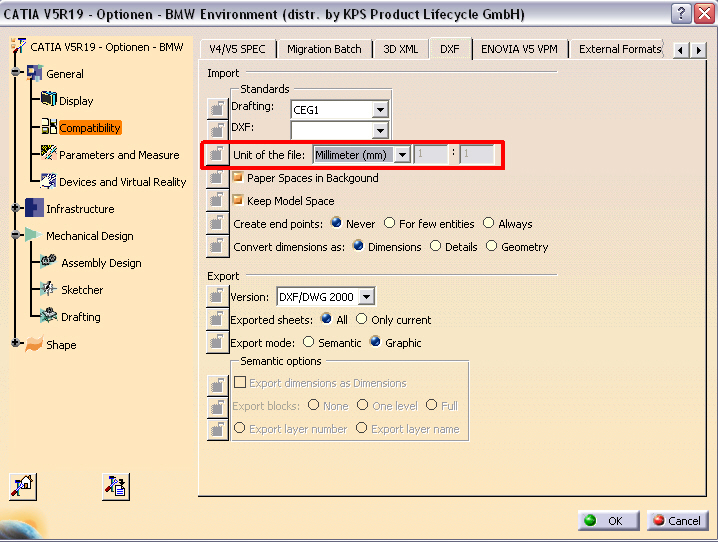Select Sketcher in the tree
This screenshot has width=718, height=542.
pyautogui.click(x=82, y=290)
